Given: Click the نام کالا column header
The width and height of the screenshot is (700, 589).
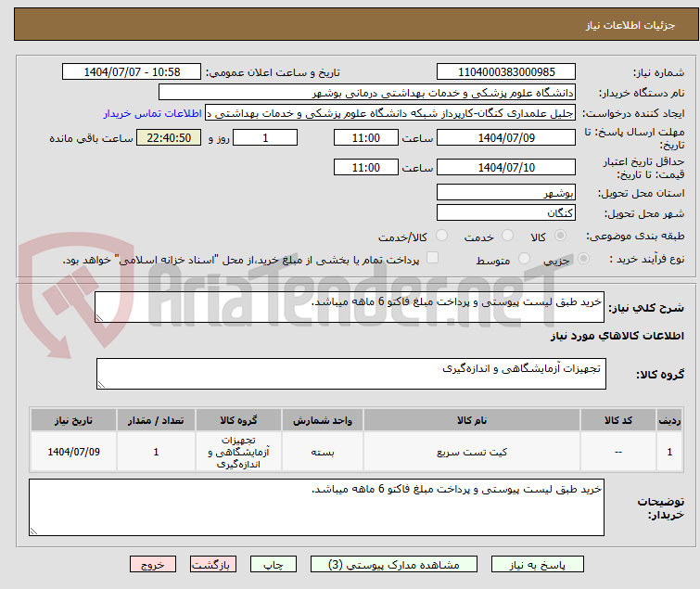Looking at the screenshot, I should 472,420.
